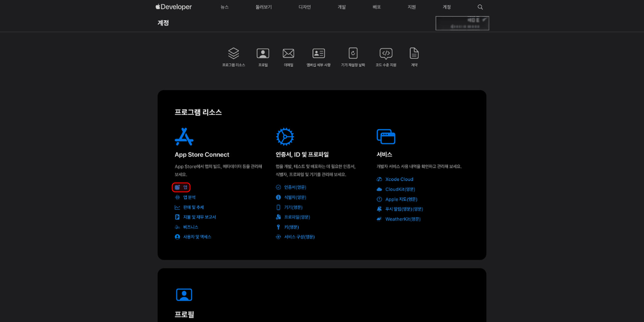Click the 판매 및 추세 chart icon
The image size is (644, 322).
177,207
